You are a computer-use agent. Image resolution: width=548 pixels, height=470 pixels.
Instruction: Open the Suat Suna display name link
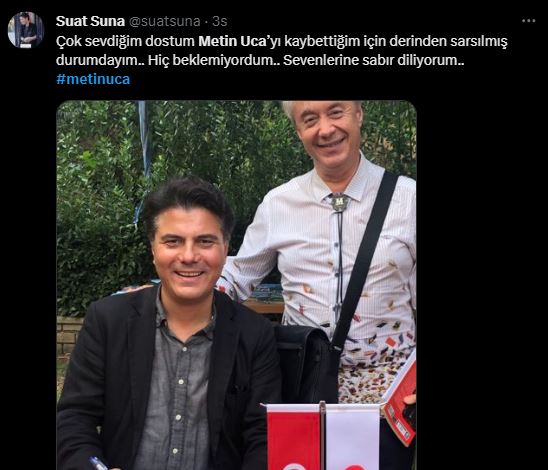(90, 21)
